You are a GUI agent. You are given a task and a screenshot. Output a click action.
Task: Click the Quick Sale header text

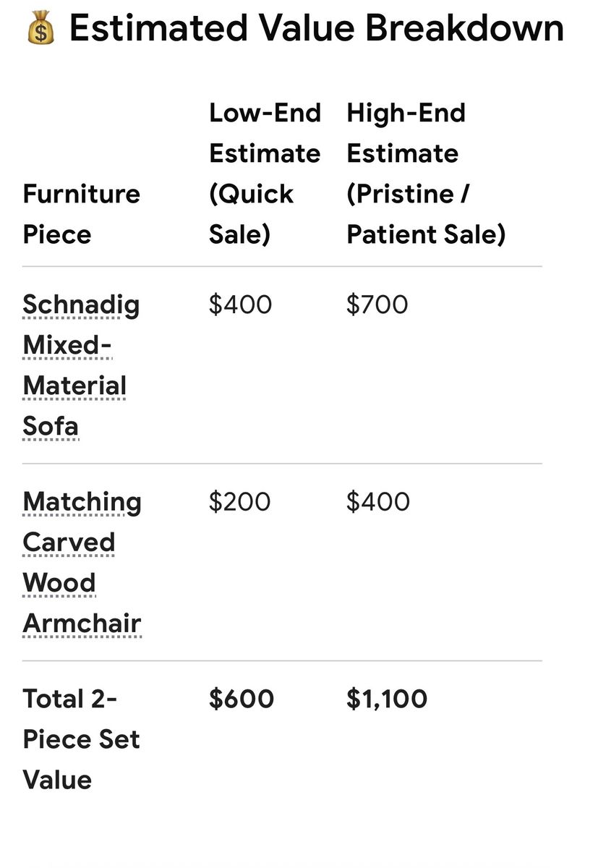point(251,214)
